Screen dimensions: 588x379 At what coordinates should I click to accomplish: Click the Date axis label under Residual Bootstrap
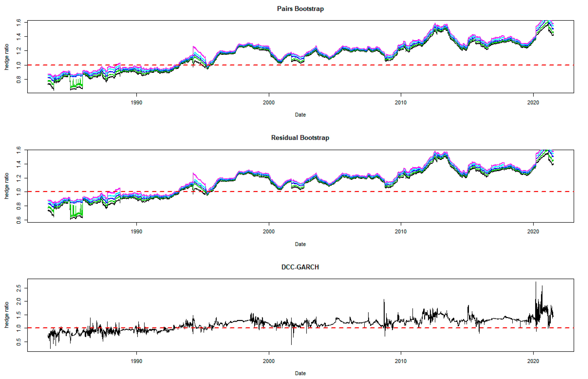[300, 244]
